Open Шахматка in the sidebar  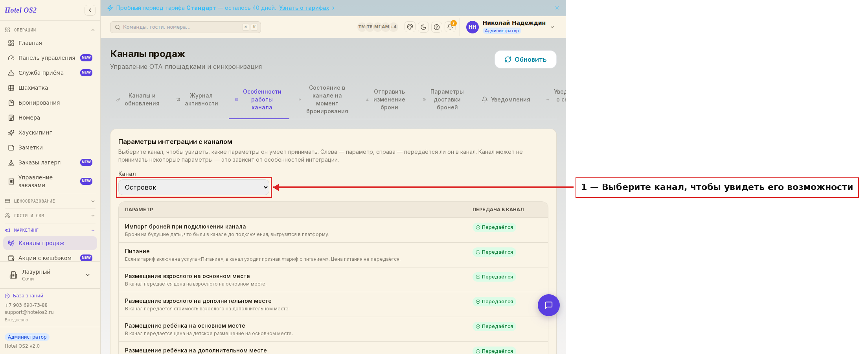[50, 88]
